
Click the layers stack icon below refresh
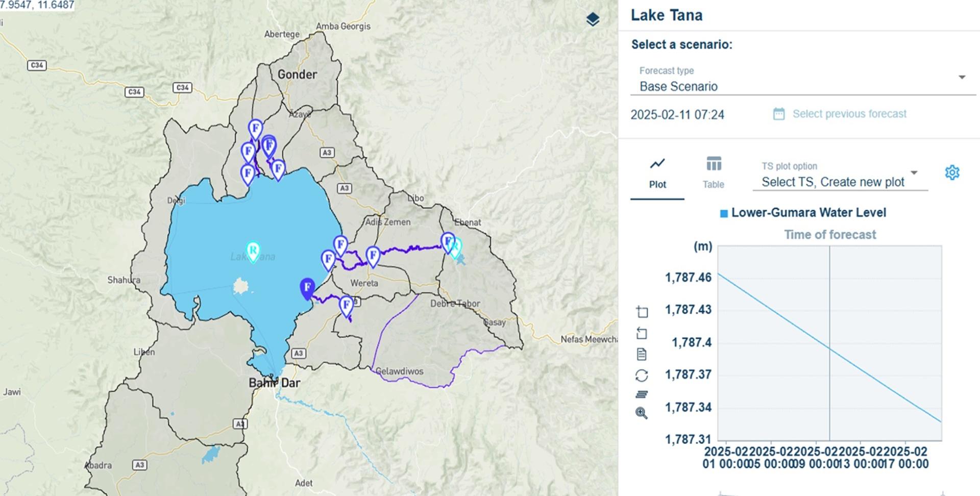pyautogui.click(x=642, y=394)
